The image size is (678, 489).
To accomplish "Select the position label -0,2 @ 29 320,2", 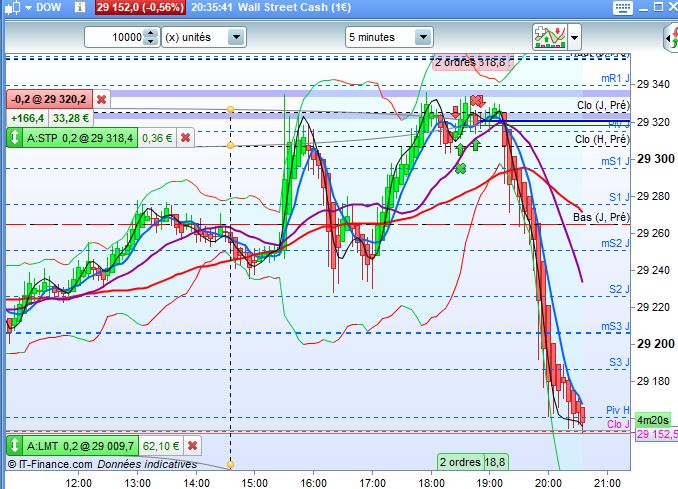I will 49,99.
